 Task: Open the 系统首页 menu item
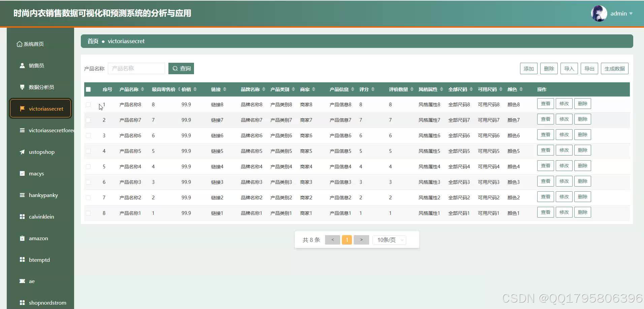40,44
